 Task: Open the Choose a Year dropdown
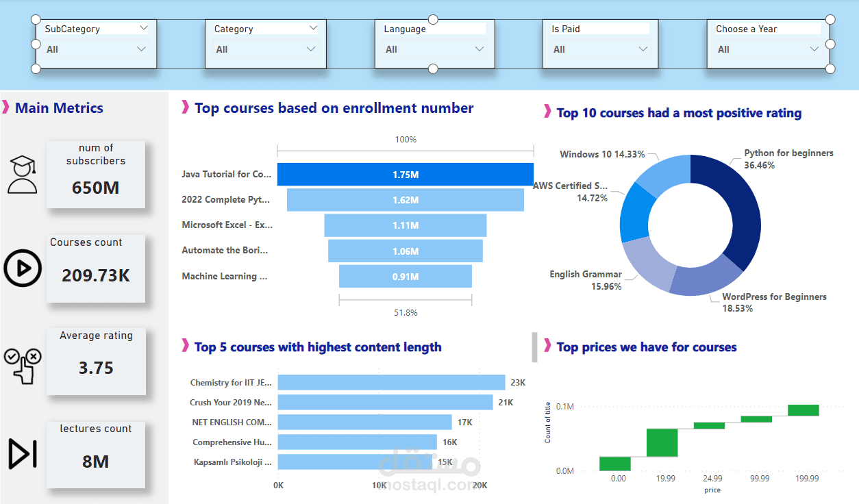pos(814,49)
